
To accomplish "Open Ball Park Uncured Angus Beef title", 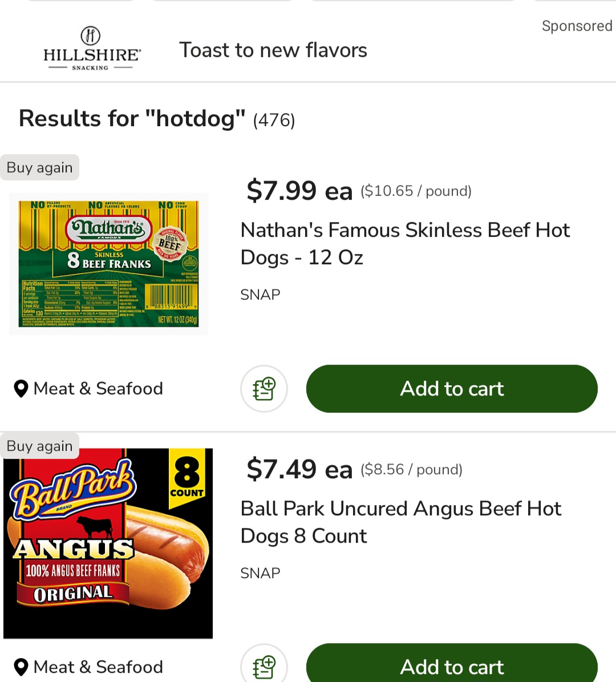I will [x=401, y=522].
